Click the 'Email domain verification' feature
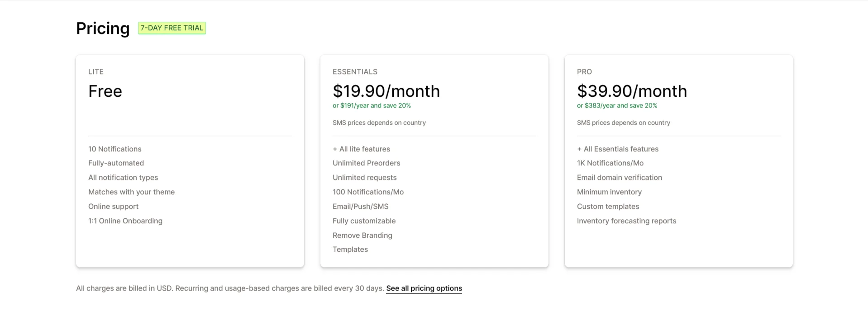The image size is (868, 311). coord(620,178)
